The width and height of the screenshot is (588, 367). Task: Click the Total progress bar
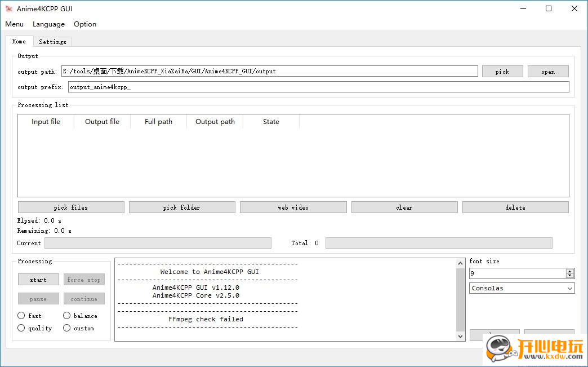tap(439, 243)
